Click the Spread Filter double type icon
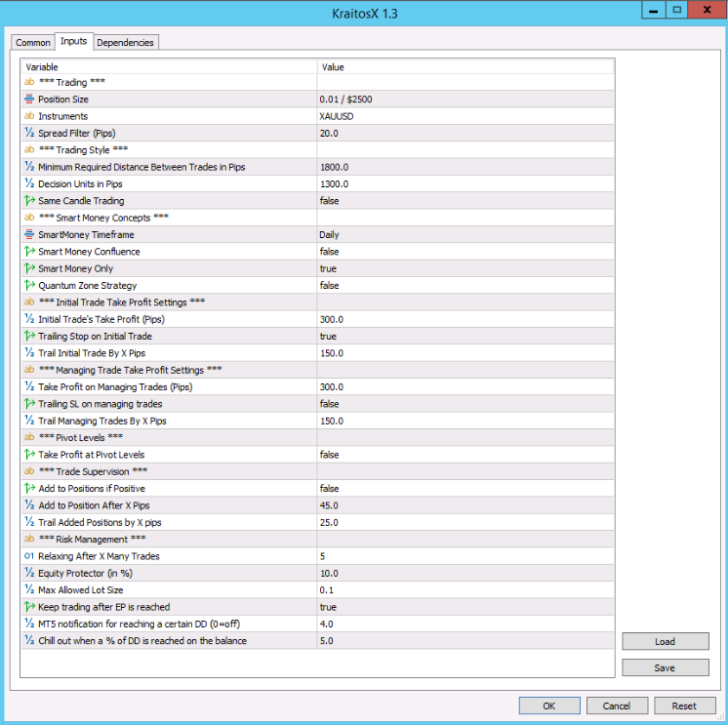This screenshot has width=728, height=725. 29,133
